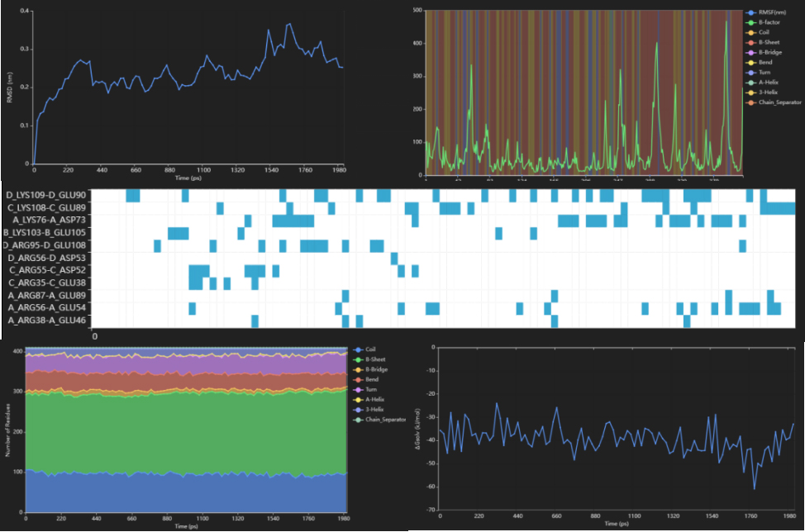
Task: Toggle Chain_Separator in the Number of Residues legend
Action: pos(380,419)
